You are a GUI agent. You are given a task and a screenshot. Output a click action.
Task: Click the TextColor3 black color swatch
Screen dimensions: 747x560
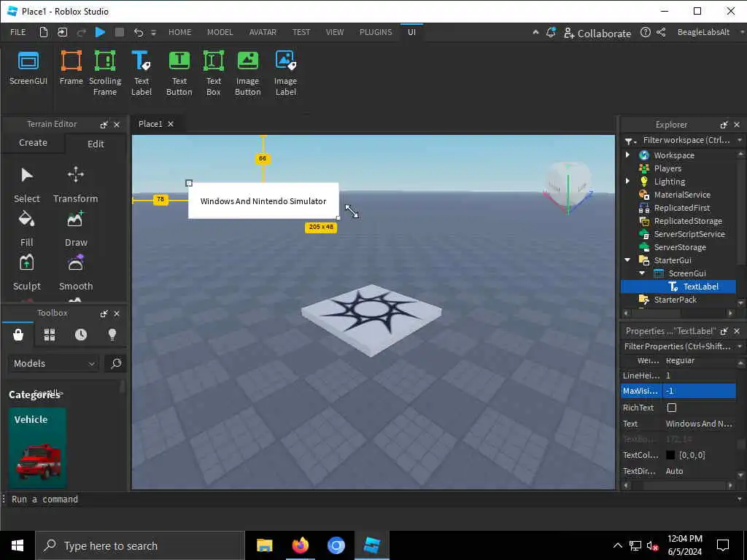click(x=670, y=455)
